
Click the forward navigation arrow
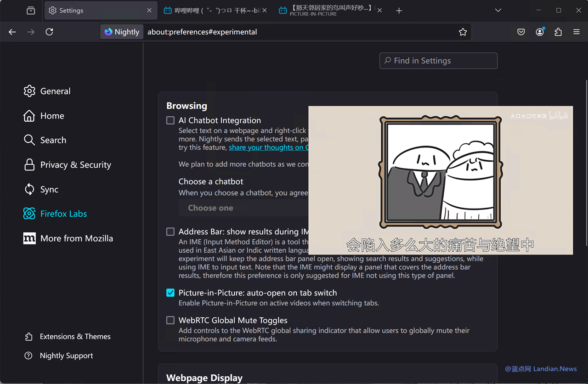click(x=31, y=32)
